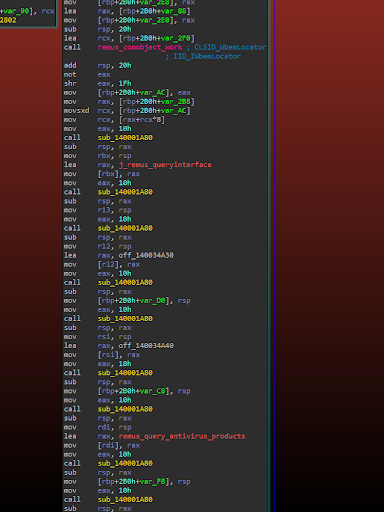384x512 pixels.
Task: Click var_2F0 in the lea rcx line
Action: (x=176, y=38)
